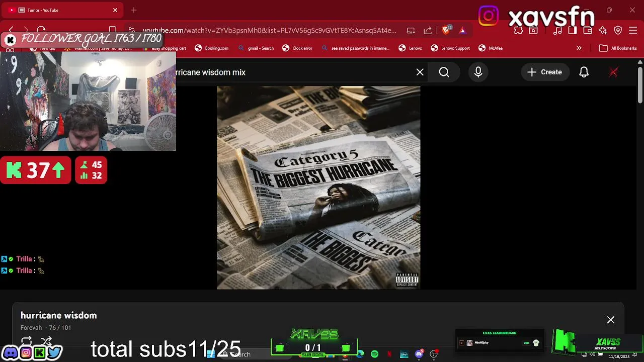This screenshot has height=362, width=644.
Task: Open a new browser tab
Action: (x=134, y=10)
